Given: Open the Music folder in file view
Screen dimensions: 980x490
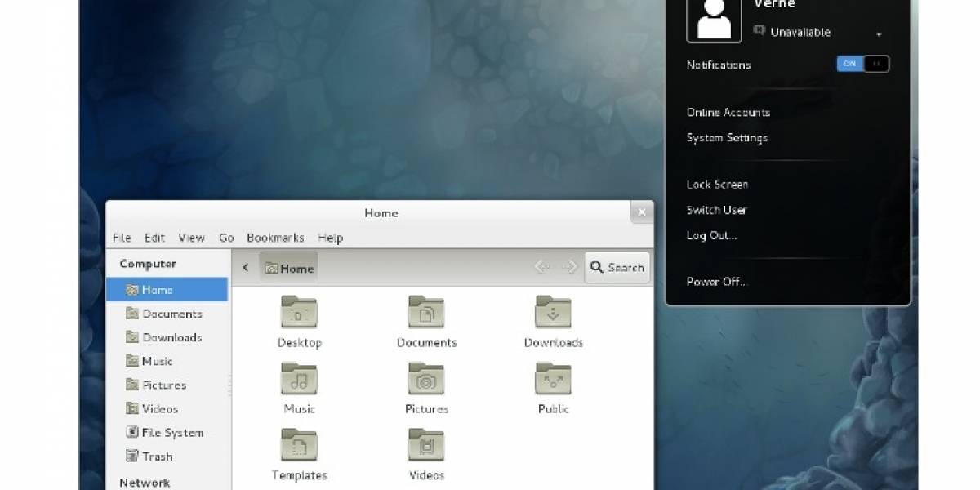Looking at the screenshot, I should 299,379.
